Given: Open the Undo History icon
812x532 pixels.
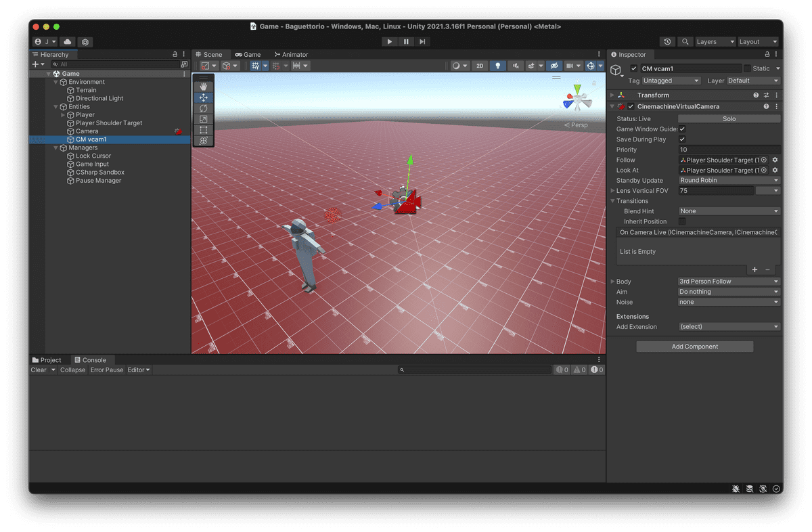Looking at the screenshot, I should (x=668, y=42).
